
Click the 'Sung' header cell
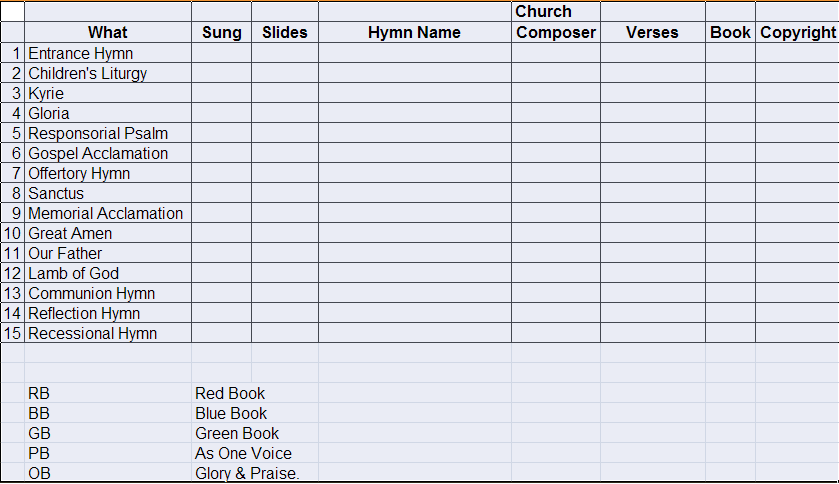tap(222, 32)
